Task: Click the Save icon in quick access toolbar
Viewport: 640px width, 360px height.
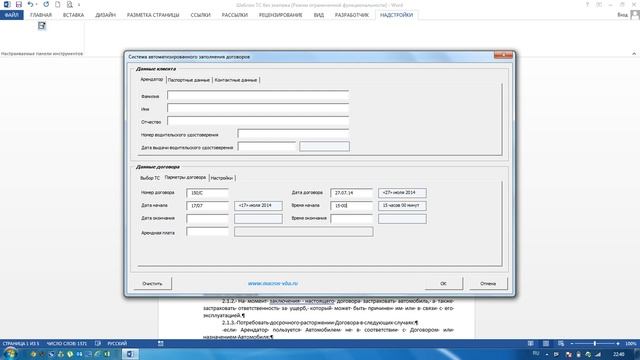Action: click(19, 4)
